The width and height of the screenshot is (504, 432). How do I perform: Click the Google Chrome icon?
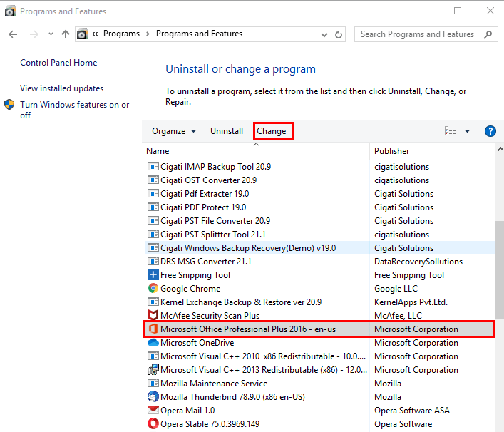pos(153,288)
